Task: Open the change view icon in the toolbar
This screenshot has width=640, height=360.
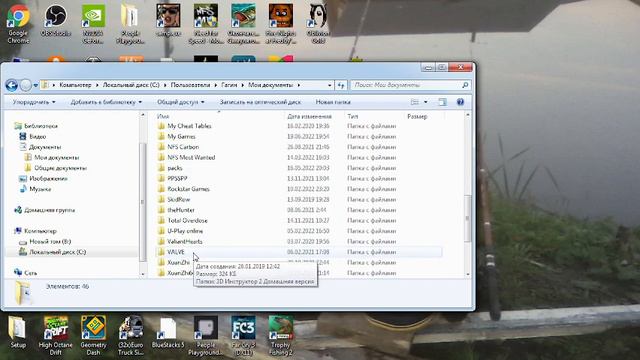Action: [x=415, y=102]
